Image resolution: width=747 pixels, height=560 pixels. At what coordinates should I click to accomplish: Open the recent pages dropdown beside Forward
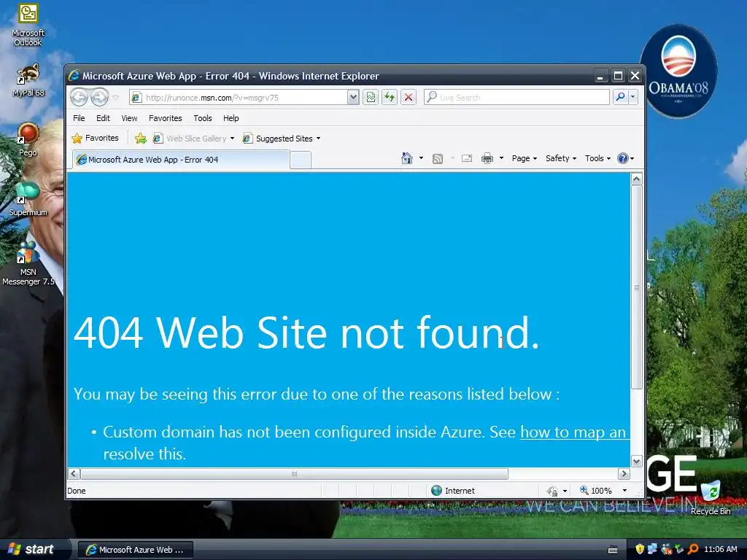click(115, 98)
